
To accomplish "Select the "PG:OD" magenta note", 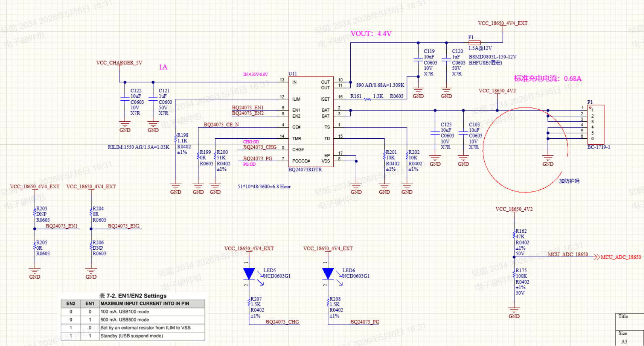I will 249,164.
